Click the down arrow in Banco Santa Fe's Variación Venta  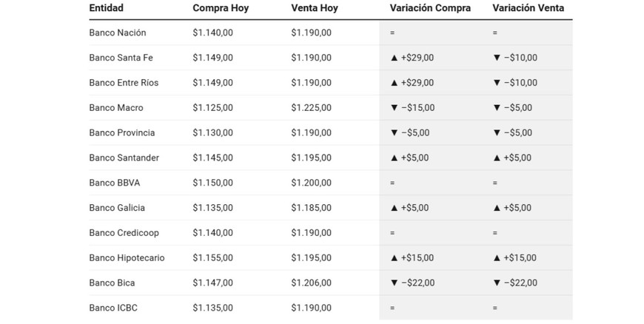click(x=497, y=58)
